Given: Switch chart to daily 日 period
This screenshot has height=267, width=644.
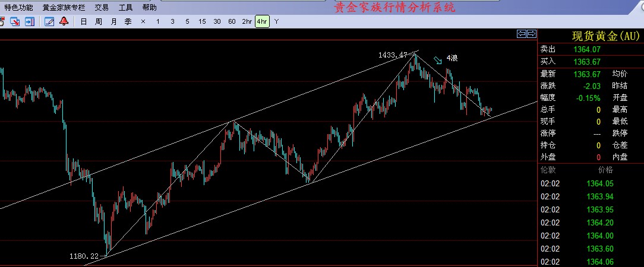Looking at the screenshot, I should pos(84,22).
